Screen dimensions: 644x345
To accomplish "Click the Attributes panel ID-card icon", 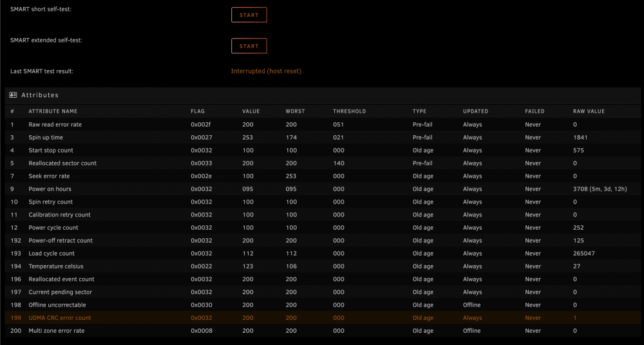I will pyautogui.click(x=13, y=95).
